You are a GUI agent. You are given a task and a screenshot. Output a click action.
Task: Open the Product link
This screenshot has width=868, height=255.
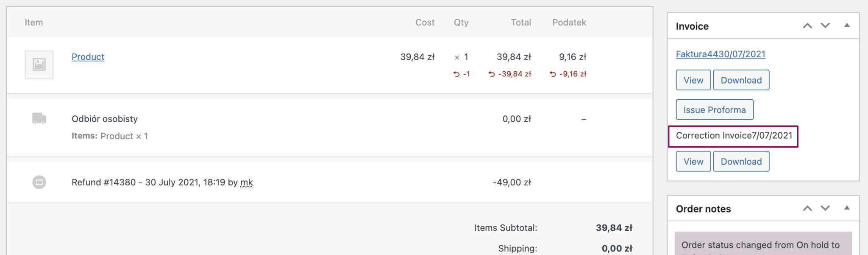[x=88, y=56]
